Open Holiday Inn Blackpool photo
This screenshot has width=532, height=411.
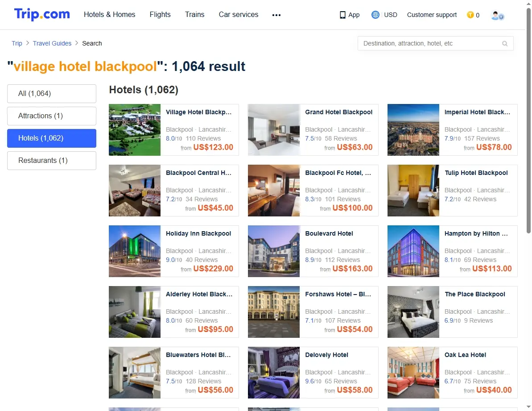(135, 252)
